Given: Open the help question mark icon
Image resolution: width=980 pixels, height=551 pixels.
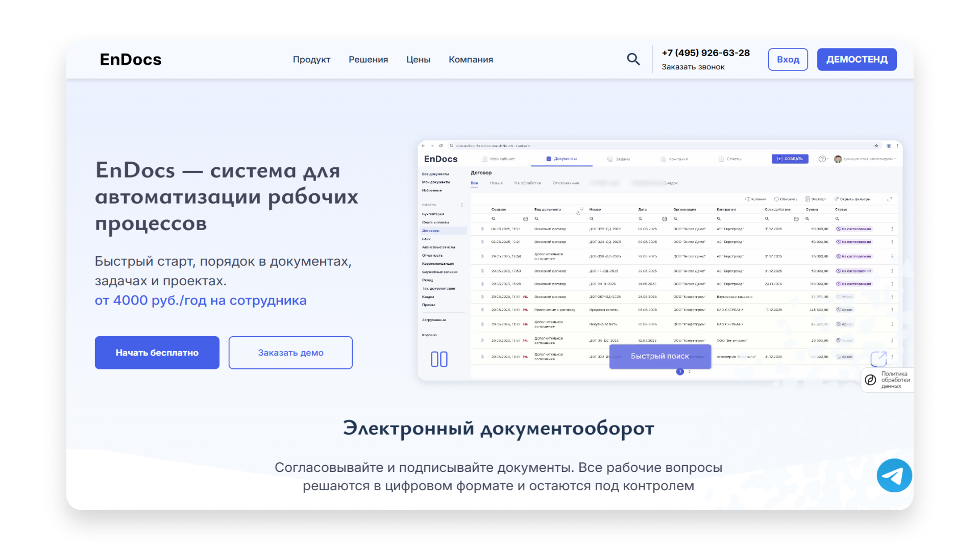Looking at the screenshot, I should click(822, 159).
